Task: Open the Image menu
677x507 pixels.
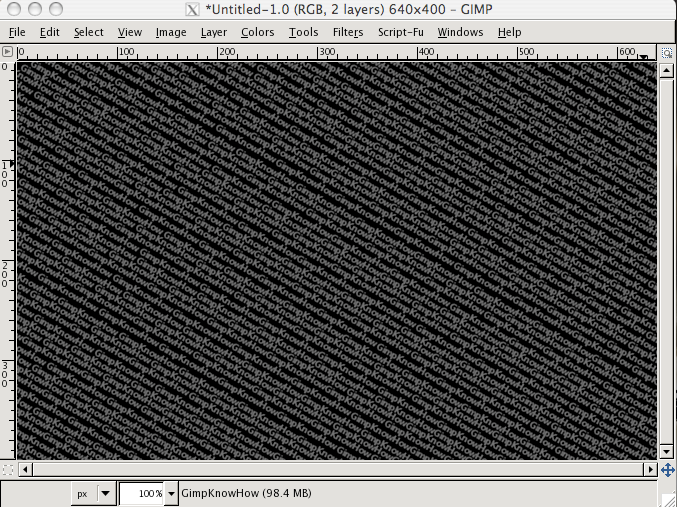Action: tap(171, 32)
